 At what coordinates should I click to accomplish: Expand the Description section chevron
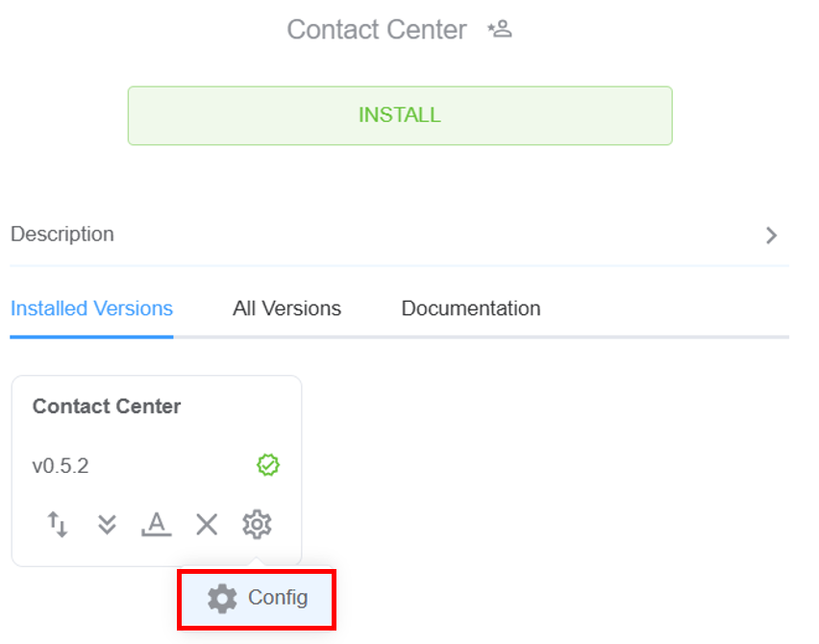[x=771, y=235]
